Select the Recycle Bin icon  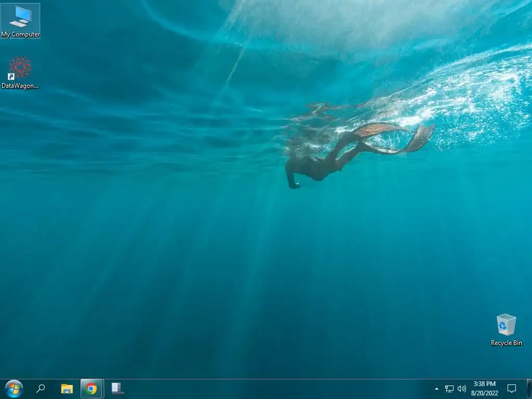(506, 330)
